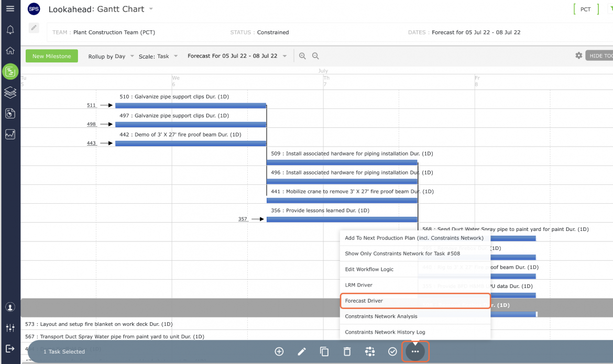Choose Forecast Driver menu item
The image size is (613, 364).
click(x=415, y=301)
